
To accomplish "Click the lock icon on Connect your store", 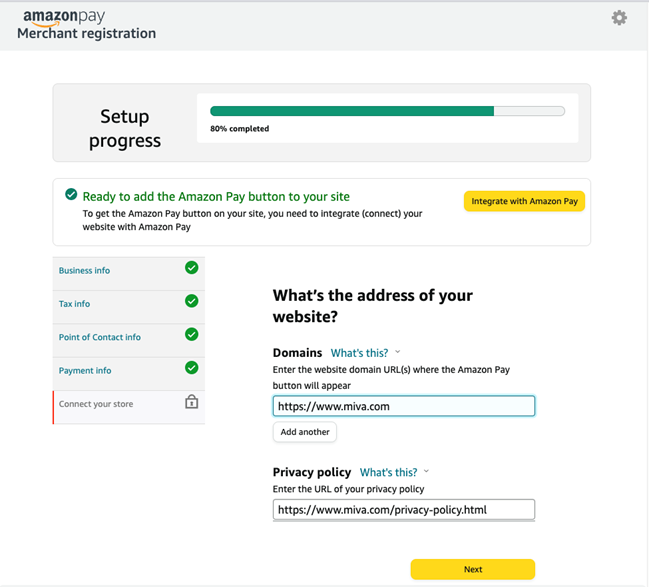I will [x=192, y=402].
